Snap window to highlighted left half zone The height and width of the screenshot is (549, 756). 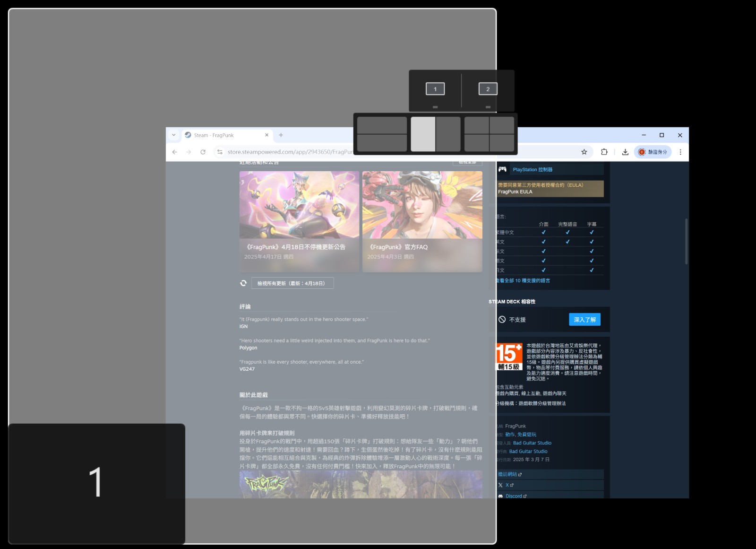click(423, 134)
